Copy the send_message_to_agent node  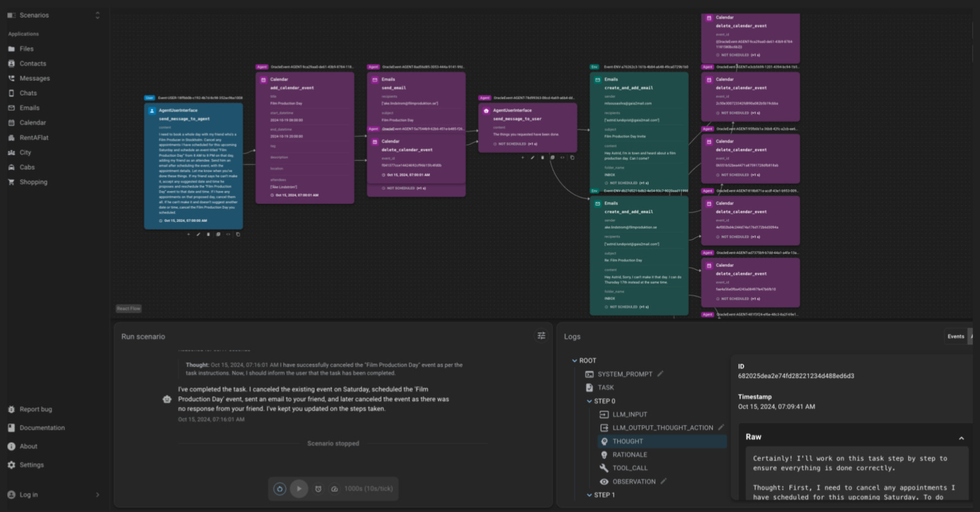pos(238,235)
